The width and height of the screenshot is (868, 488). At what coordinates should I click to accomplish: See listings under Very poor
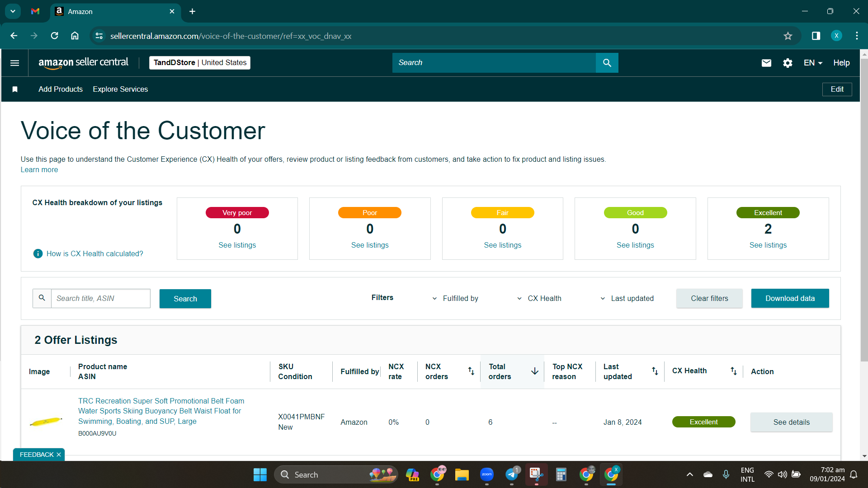pyautogui.click(x=237, y=245)
